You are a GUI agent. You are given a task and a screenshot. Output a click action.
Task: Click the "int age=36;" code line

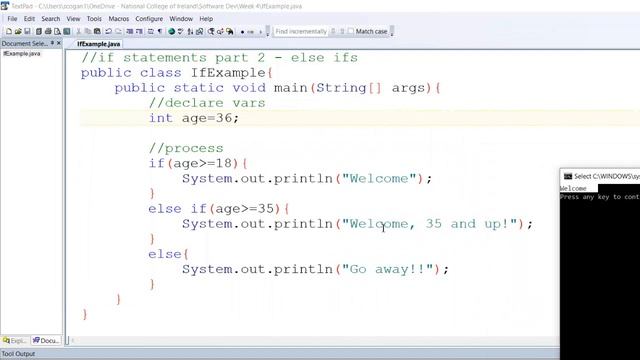(193, 118)
